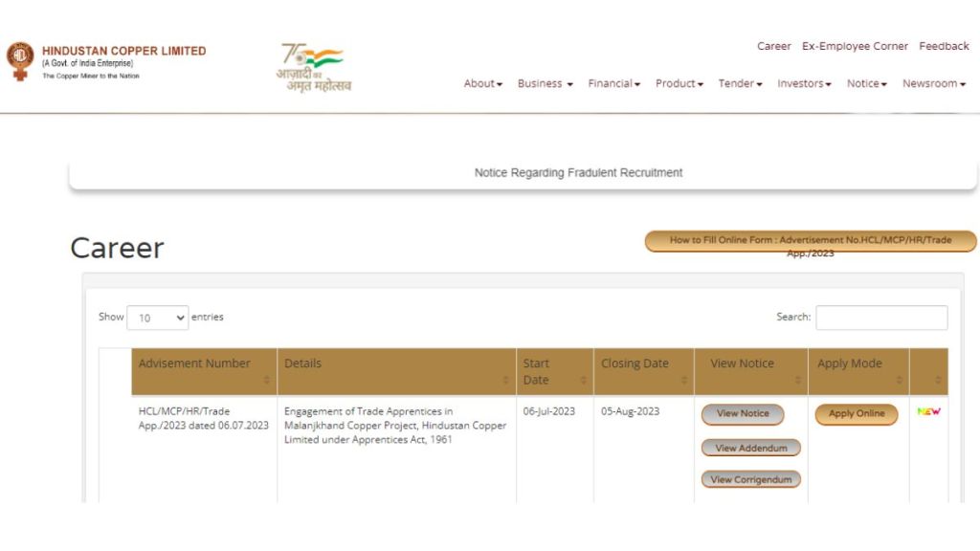The height and width of the screenshot is (551, 980).
Task: Open the Show entries count dropdown
Action: pos(158,318)
